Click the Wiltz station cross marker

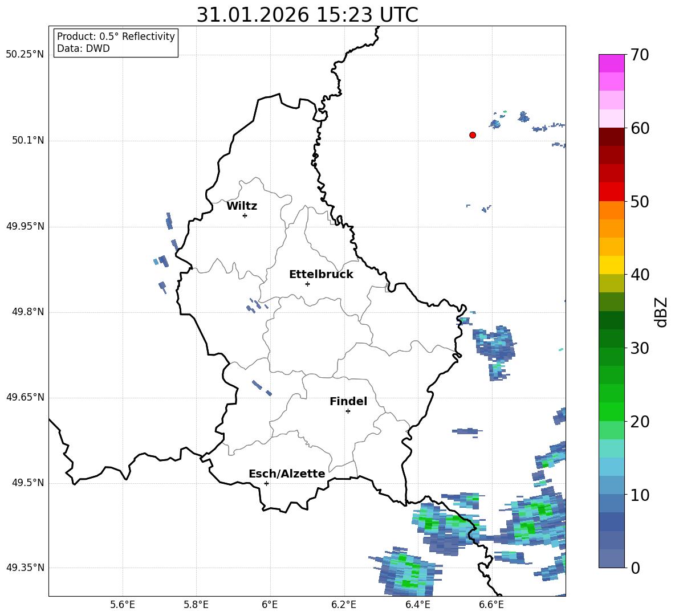coord(245,215)
